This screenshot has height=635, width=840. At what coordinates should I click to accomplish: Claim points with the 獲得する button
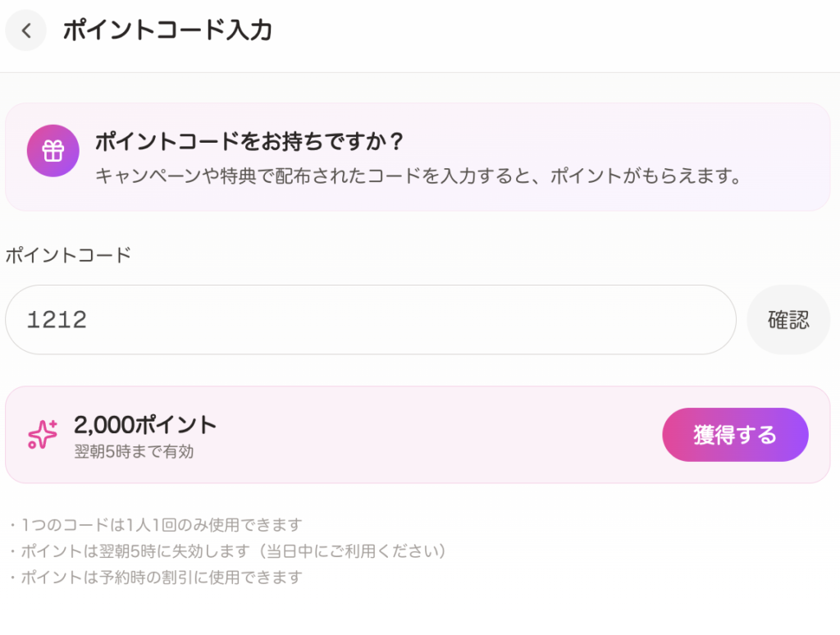[735, 435]
